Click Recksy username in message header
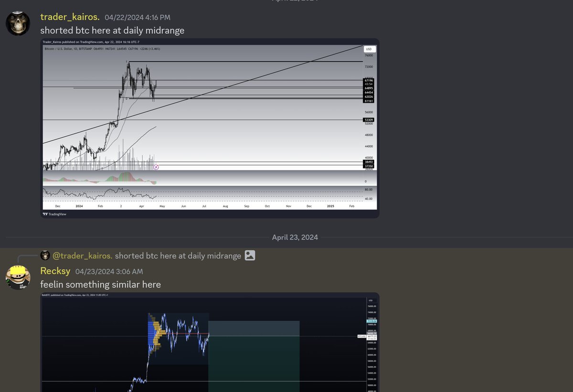This screenshot has height=392, width=573. (55, 271)
